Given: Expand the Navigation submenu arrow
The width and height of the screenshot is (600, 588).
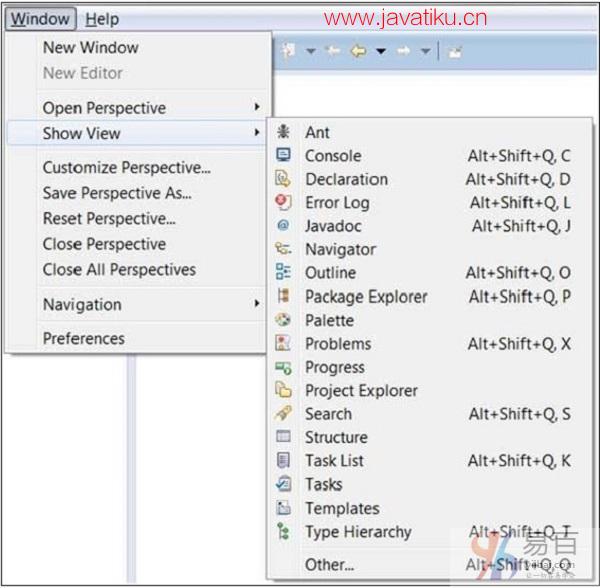Looking at the screenshot, I should click(x=257, y=304).
